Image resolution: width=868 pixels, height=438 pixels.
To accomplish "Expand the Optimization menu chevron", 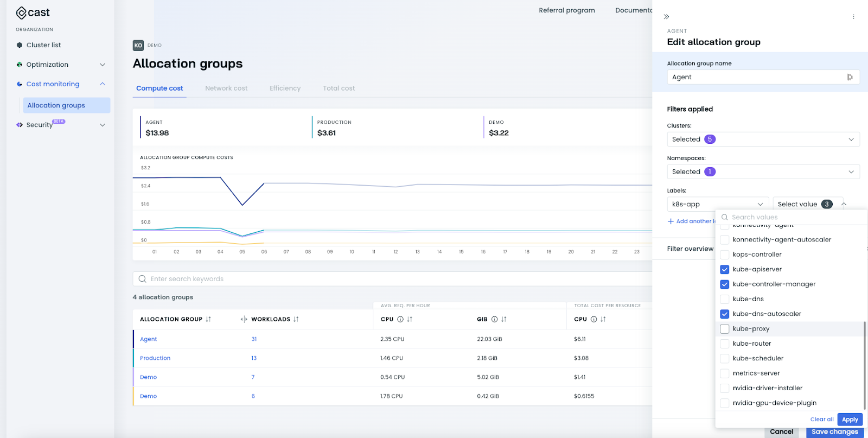I will pos(103,65).
